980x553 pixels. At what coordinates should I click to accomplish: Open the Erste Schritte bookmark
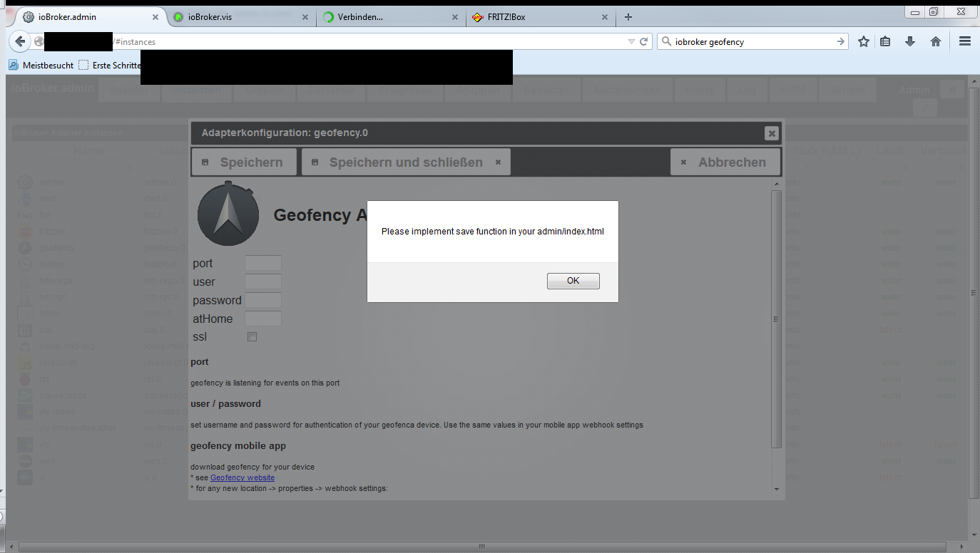click(x=111, y=65)
